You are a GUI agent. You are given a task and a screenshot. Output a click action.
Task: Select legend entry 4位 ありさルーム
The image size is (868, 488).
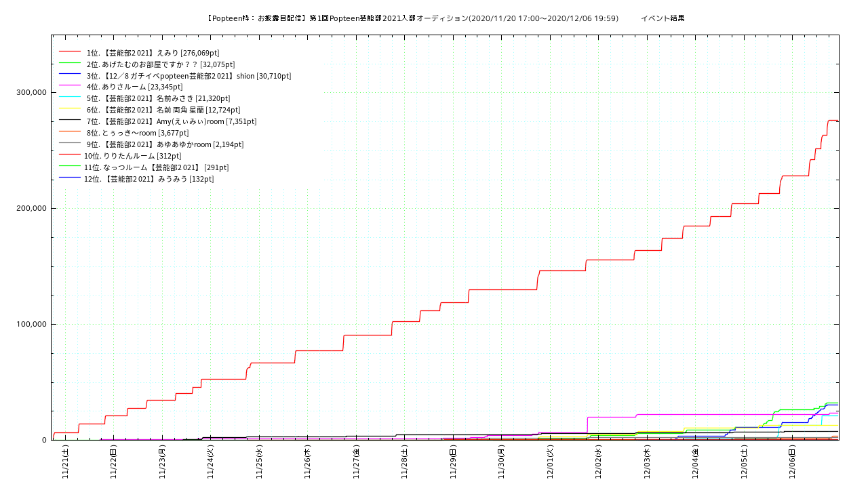click(x=134, y=87)
